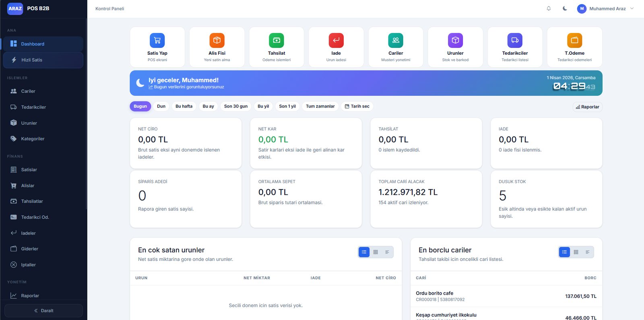Open Iadeler in the sidebar

(x=43, y=233)
